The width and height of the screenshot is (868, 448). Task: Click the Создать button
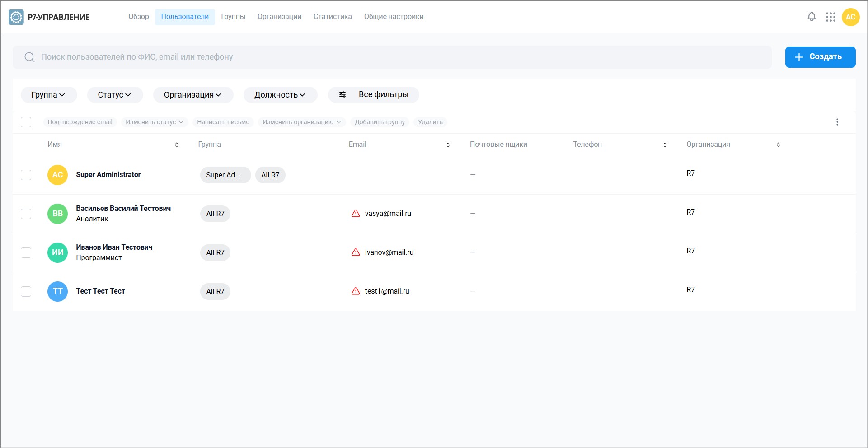(x=820, y=57)
